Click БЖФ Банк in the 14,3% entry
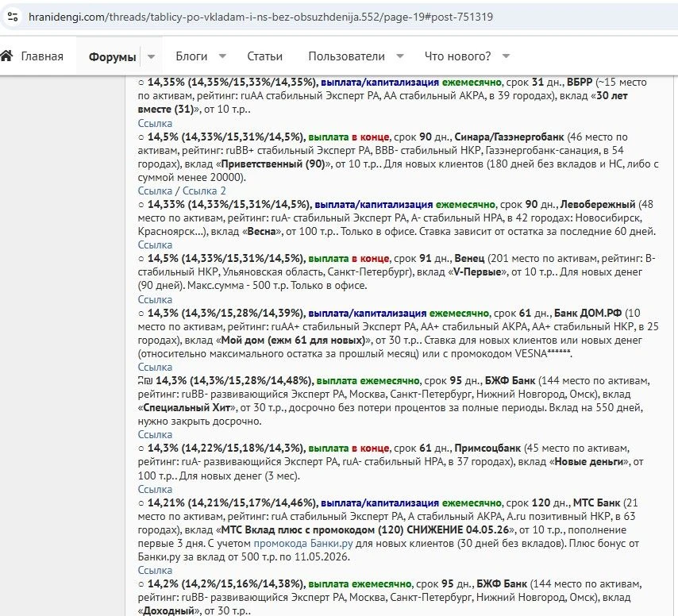The height and width of the screenshot is (616, 678). click(x=510, y=381)
